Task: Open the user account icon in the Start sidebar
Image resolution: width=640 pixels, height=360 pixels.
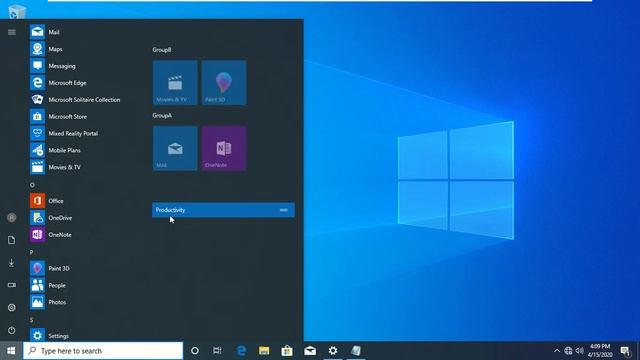Action: tap(12, 218)
